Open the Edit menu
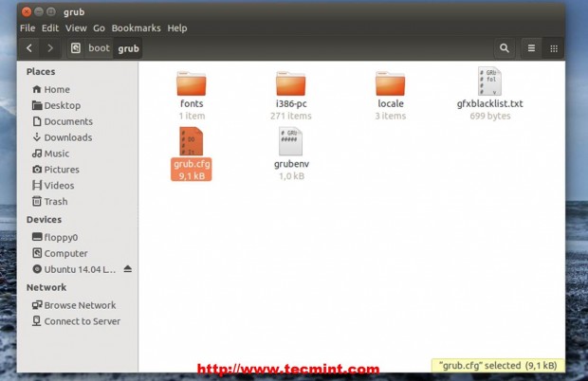Viewport: 588px width, 381px height. 50,28
